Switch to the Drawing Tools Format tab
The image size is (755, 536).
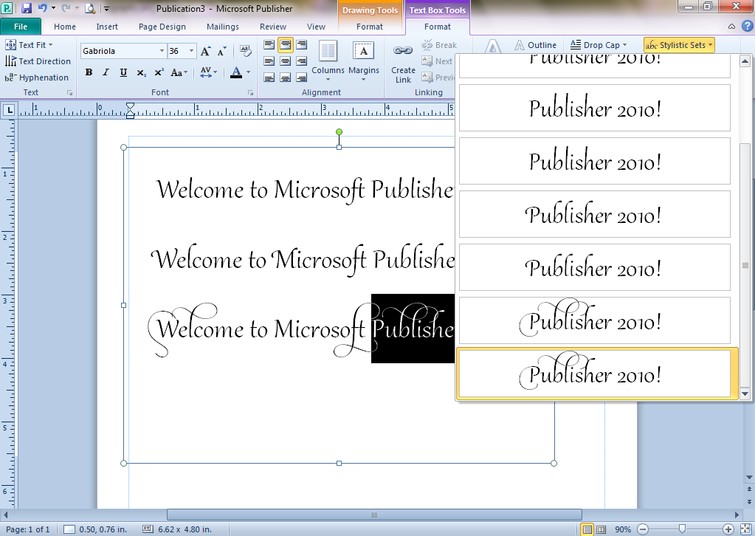[369, 26]
